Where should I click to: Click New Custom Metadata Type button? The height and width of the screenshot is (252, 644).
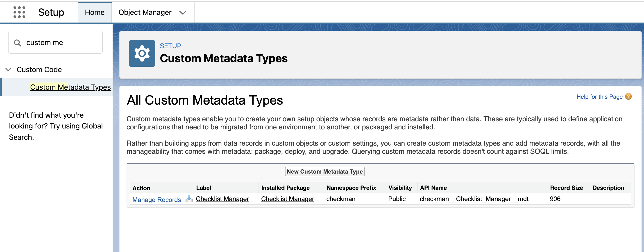tap(324, 172)
